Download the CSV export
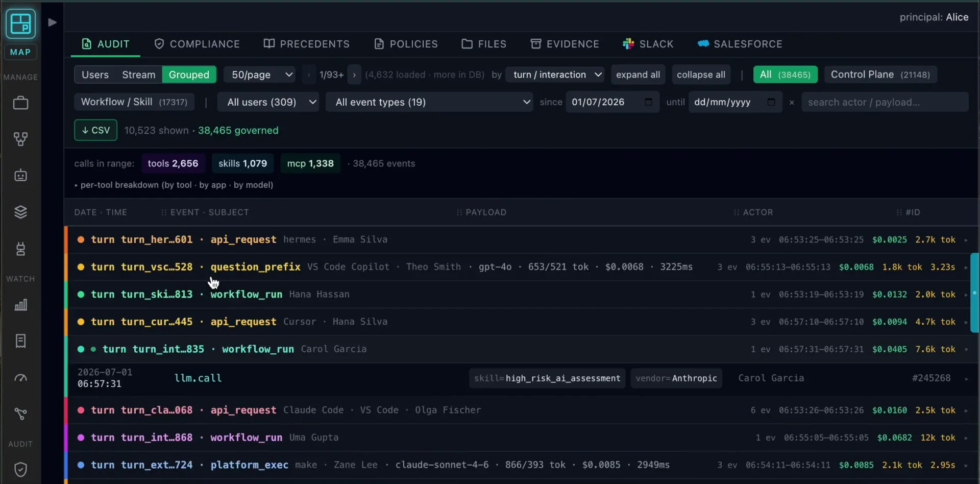Viewport: 980px width, 484px height. tap(95, 130)
